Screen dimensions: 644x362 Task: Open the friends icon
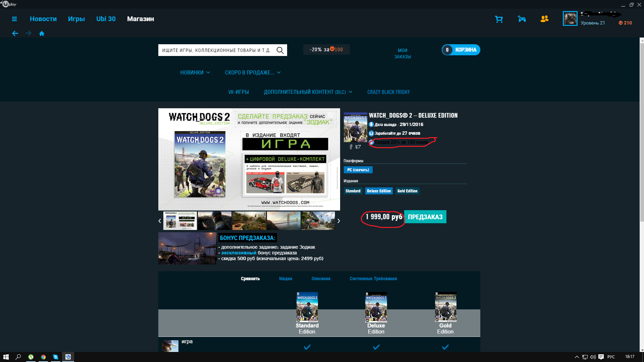coord(544,19)
